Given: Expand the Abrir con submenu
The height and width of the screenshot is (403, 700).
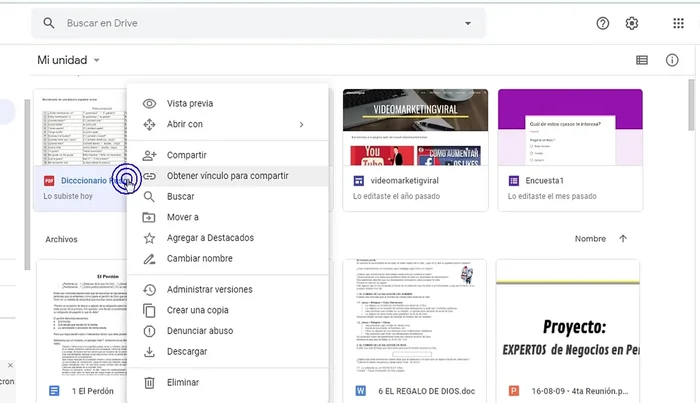Looking at the screenshot, I should coord(301,124).
